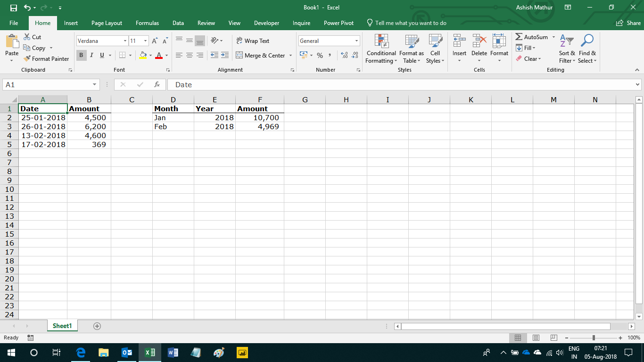Toggle Bottom Align vertical alignment
Screen dimensions: 644x362
(x=200, y=41)
